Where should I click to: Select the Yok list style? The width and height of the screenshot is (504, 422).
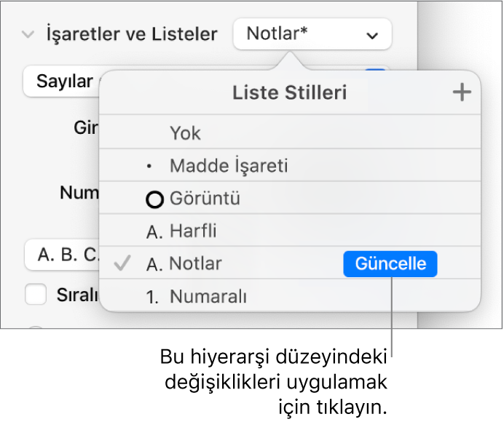[x=290, y=132]
